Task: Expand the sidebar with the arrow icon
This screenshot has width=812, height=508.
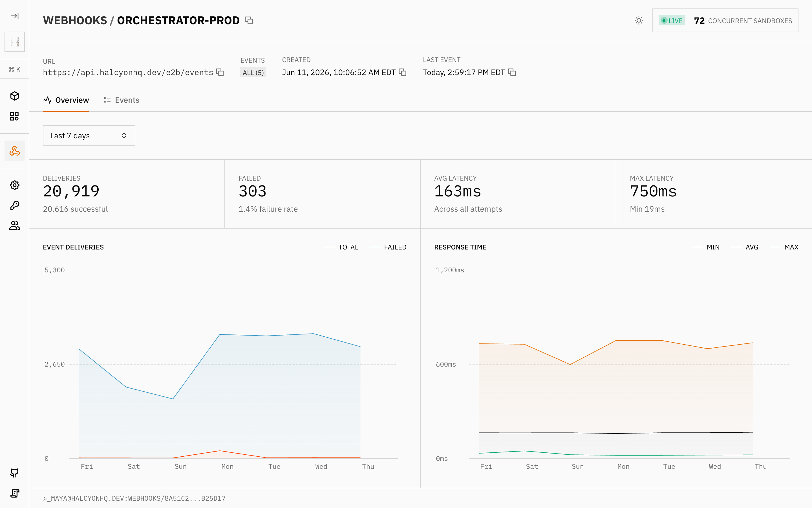Action: (x=14, y=16)
